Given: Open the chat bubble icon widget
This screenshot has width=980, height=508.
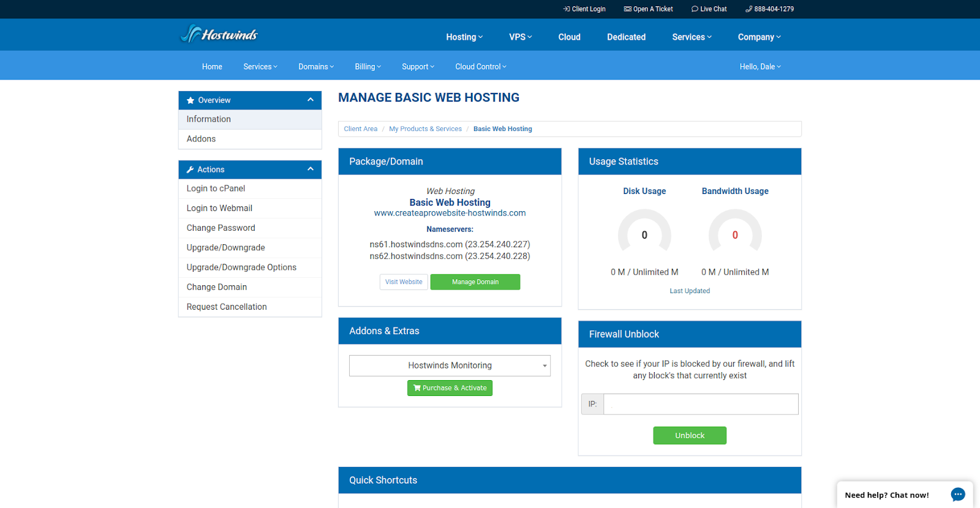Looking at the screenshot, I should click(x=958, y=495).
